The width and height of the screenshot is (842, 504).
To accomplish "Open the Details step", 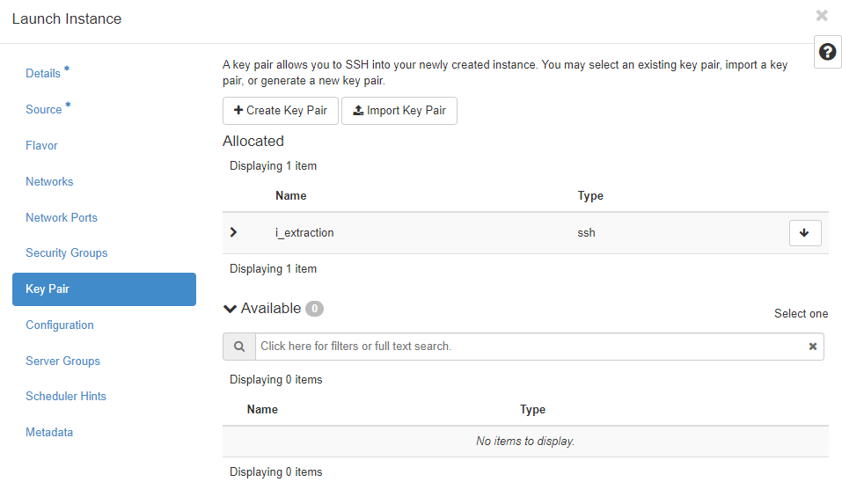I will [x=43, y=74].
